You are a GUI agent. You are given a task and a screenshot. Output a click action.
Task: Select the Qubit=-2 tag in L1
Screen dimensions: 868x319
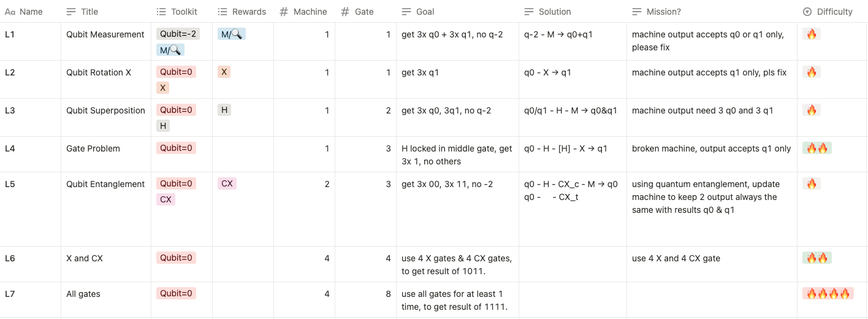[178, 34]
